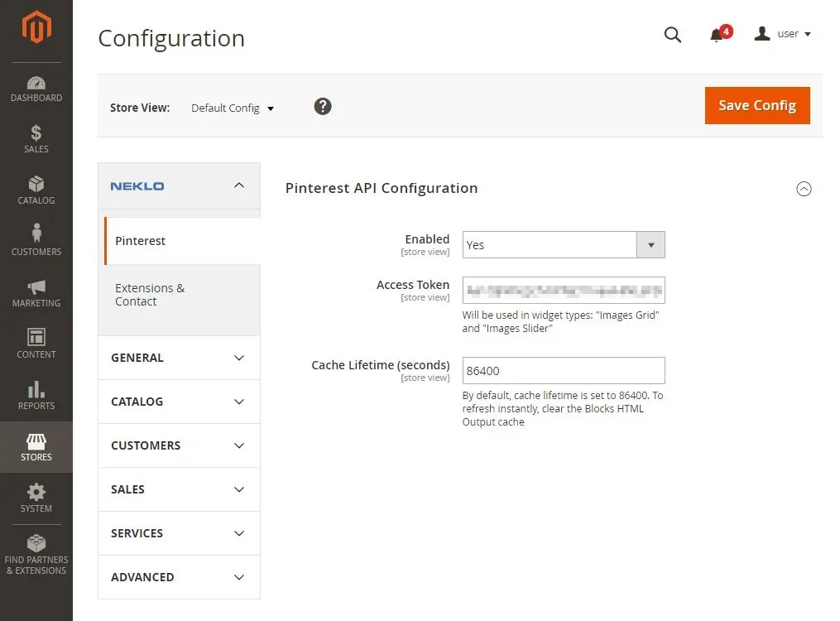Viewport: 840px width, 621px height.
Task: Expand the SALES config section
Action: click(179, 489)
